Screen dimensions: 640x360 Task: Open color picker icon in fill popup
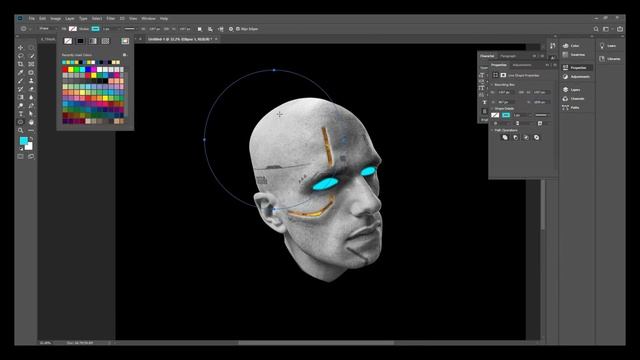click(x=125, y=41)
